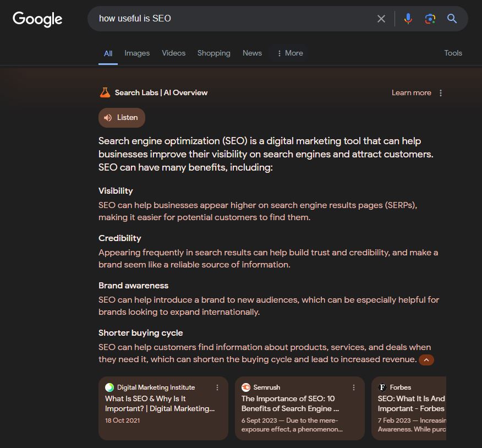Open the News tab
This screenshot has width=482, height=448.
click(x=252, y=53)
